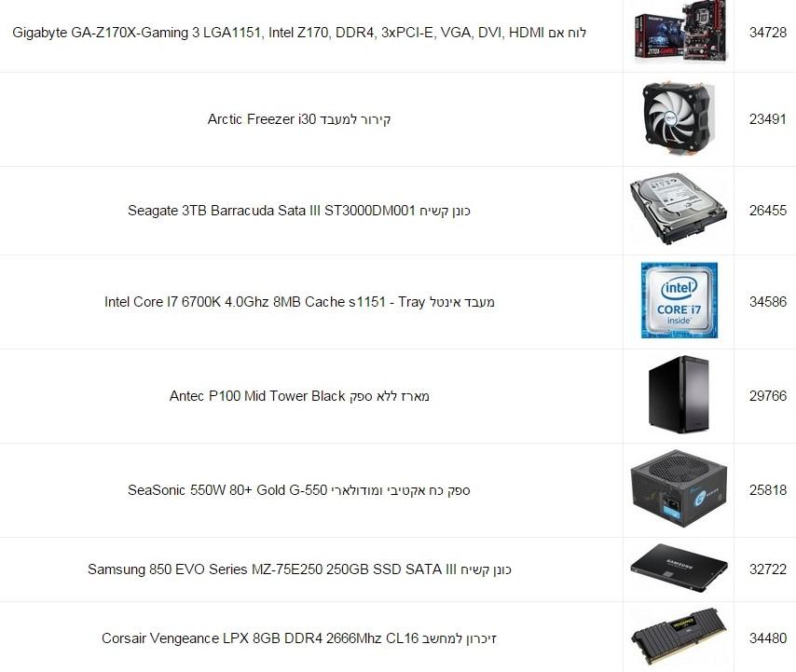Viewport: 796px width, 672px height.
Task: Click the Arctic Freezer i30 product title
Action: pos(299,119)
